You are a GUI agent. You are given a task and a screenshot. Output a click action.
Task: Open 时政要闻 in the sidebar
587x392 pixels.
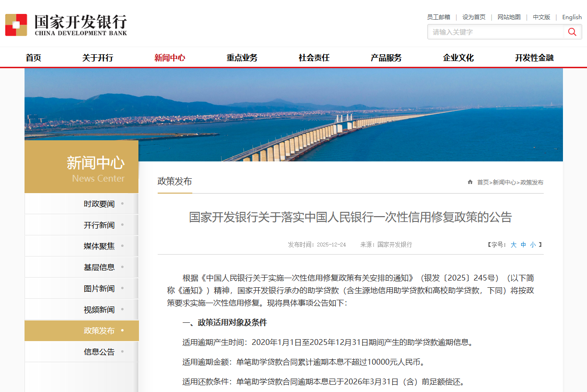click(x=99, y=204)
